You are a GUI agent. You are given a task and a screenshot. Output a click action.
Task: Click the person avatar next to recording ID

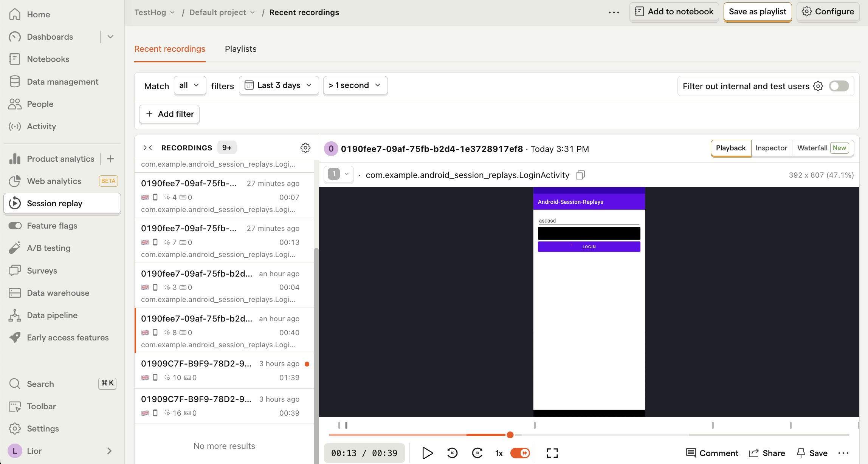click(x=331, y=149)
